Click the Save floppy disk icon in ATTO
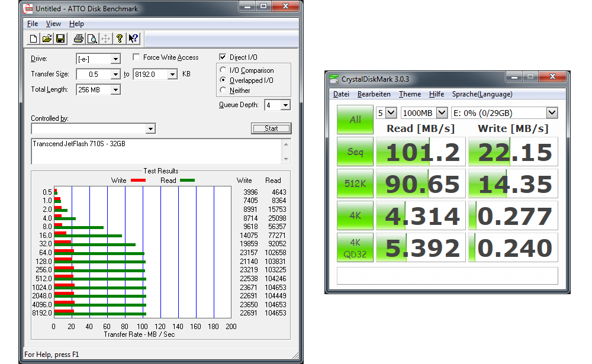Screen dimensions: 592x364 pos(60,38)
